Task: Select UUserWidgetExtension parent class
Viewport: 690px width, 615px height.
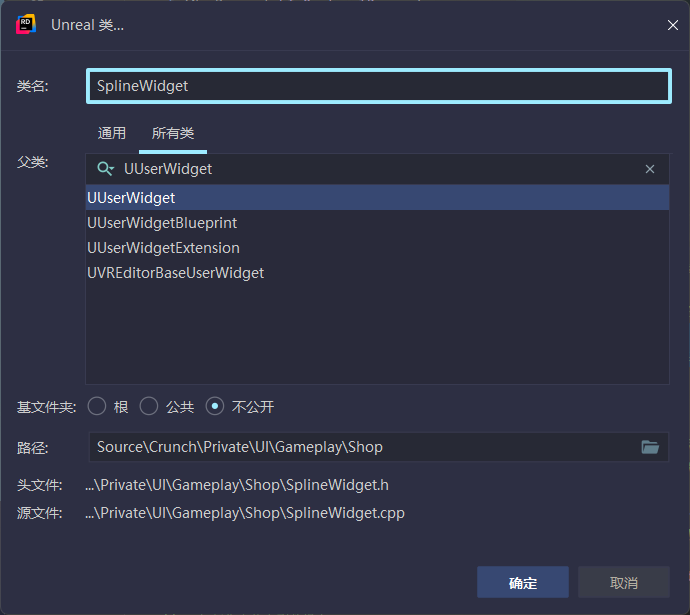Action: (378, 248)
